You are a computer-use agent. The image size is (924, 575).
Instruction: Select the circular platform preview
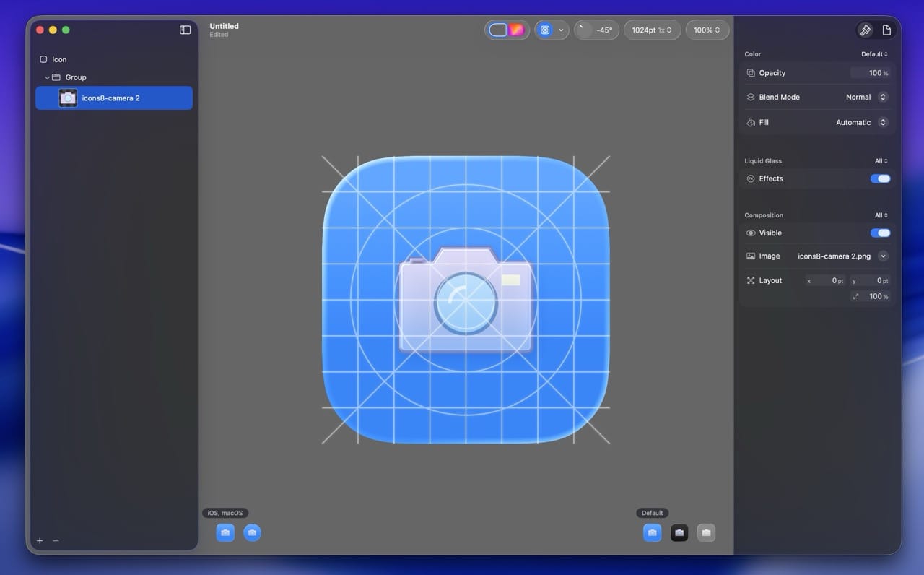(x=252, y=533)
